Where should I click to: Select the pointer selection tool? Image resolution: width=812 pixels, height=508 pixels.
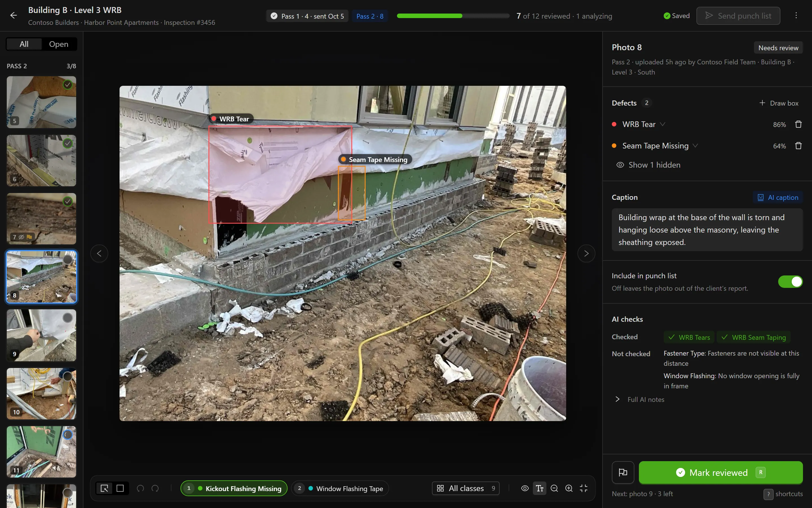coord(104,488)
